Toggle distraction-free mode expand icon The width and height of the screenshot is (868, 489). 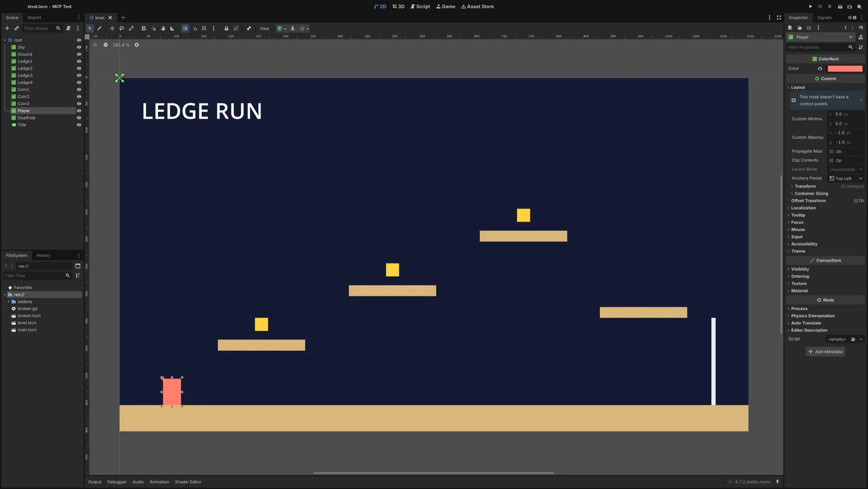779,17
